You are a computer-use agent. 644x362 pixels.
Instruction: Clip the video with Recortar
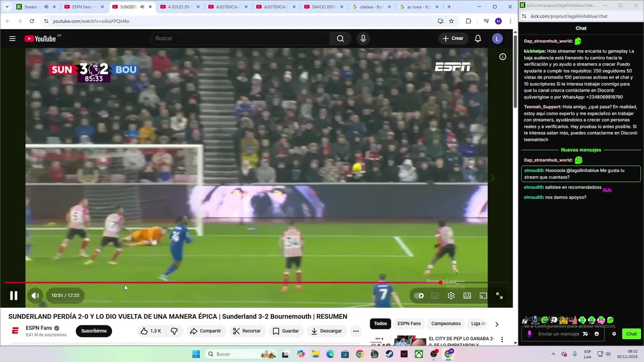tap(247, 331)
